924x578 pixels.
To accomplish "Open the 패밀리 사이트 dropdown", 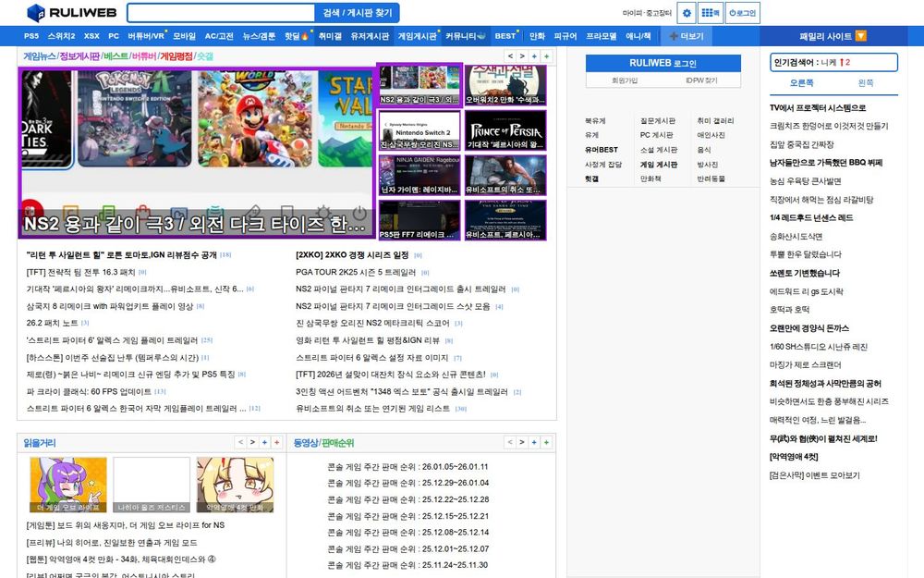I will pyautogui.click(x=833, y=36).
